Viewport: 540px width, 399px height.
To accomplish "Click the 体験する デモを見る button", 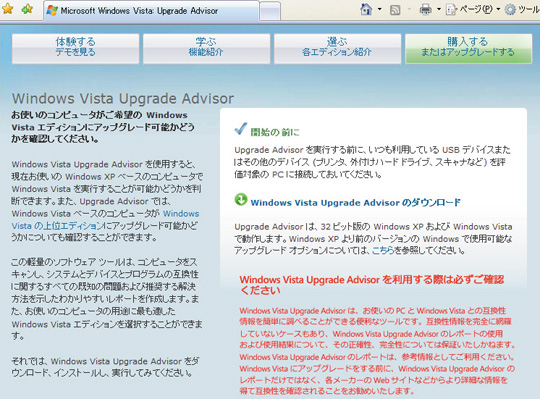I will (x=75, y=48).
